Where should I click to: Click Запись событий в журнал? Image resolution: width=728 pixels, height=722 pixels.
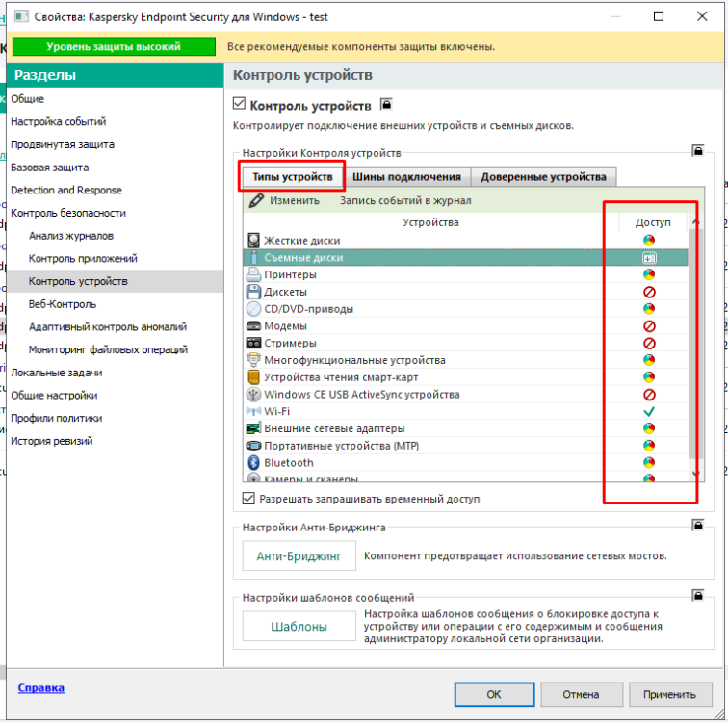[405, 201]
